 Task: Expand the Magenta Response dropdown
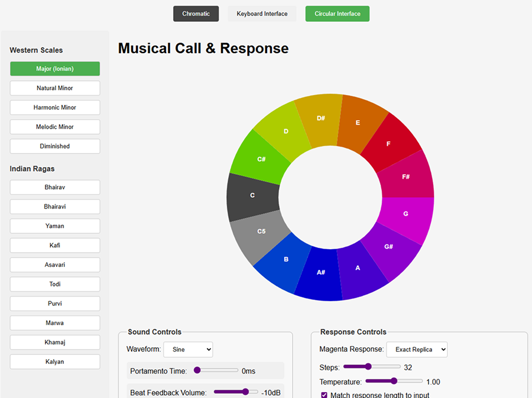click(417, 350)
